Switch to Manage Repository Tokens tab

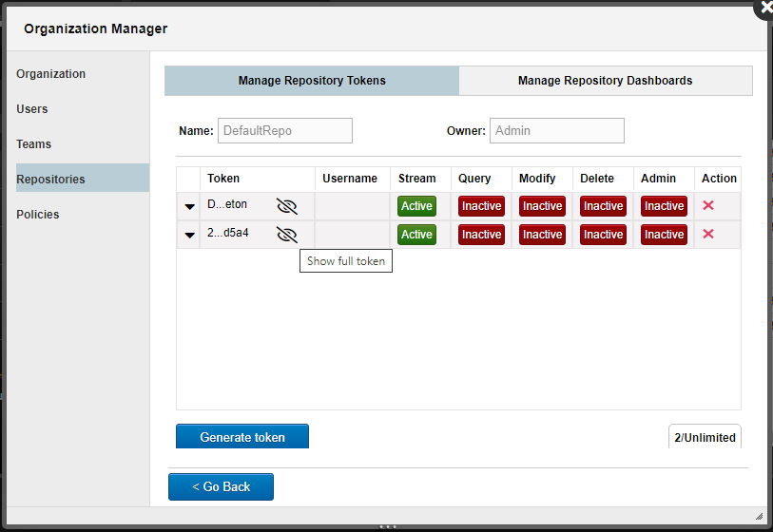tap(312, 81)
